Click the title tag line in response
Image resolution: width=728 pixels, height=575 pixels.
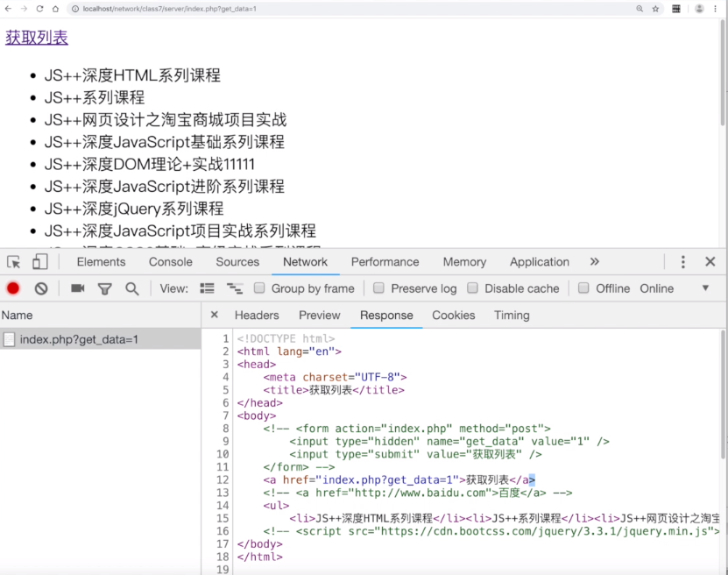334,390
